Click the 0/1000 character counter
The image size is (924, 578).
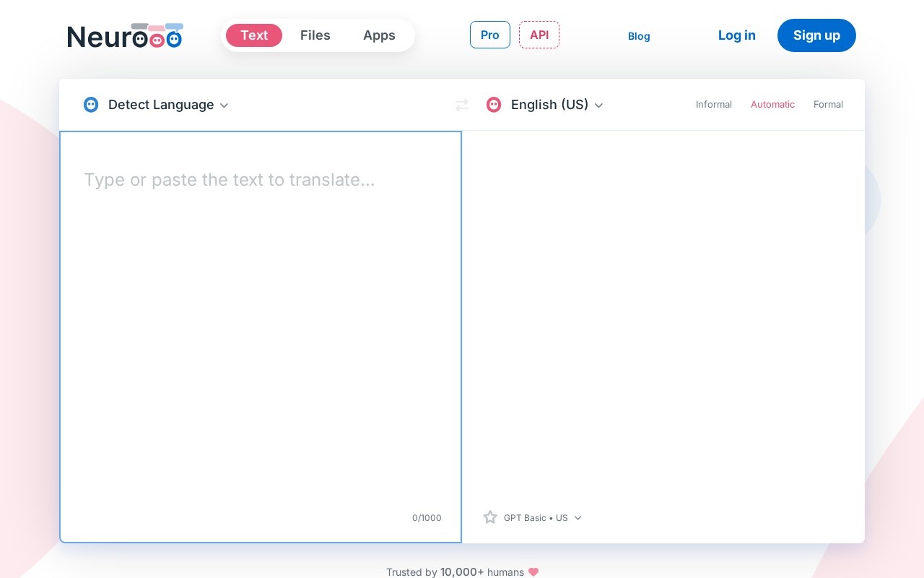click(427, 518)
